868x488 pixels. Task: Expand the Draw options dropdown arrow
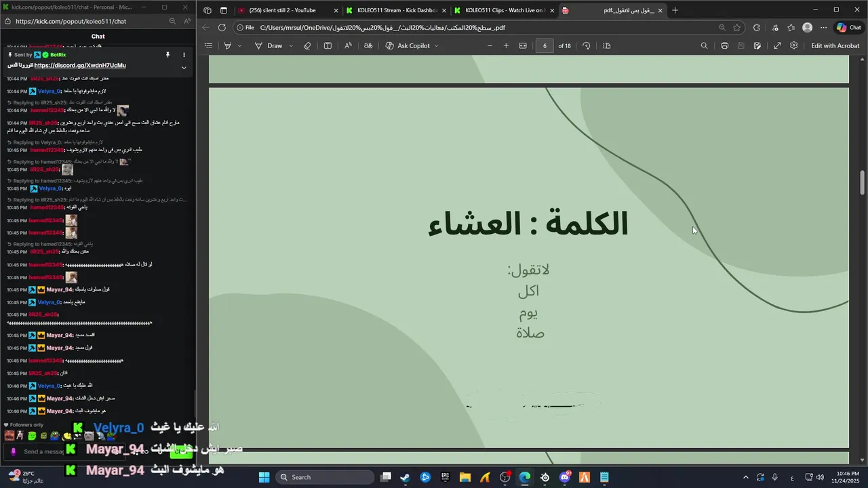(291, 45)
